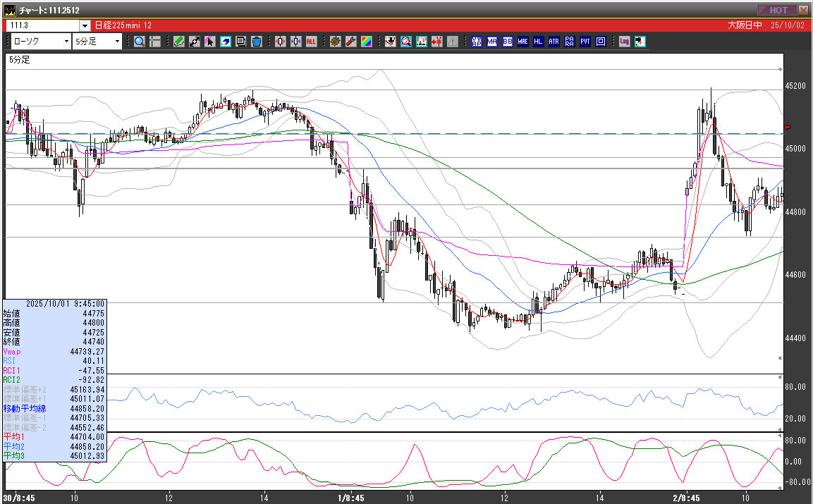The image size is (813, 504).
Task: Click the trash can delete icon
Action: click(257, 42)
